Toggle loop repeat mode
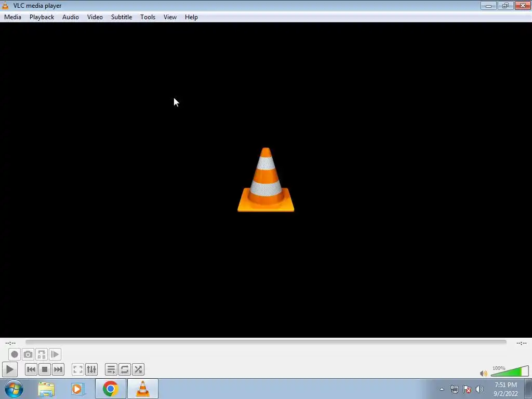 click(125, 369)
